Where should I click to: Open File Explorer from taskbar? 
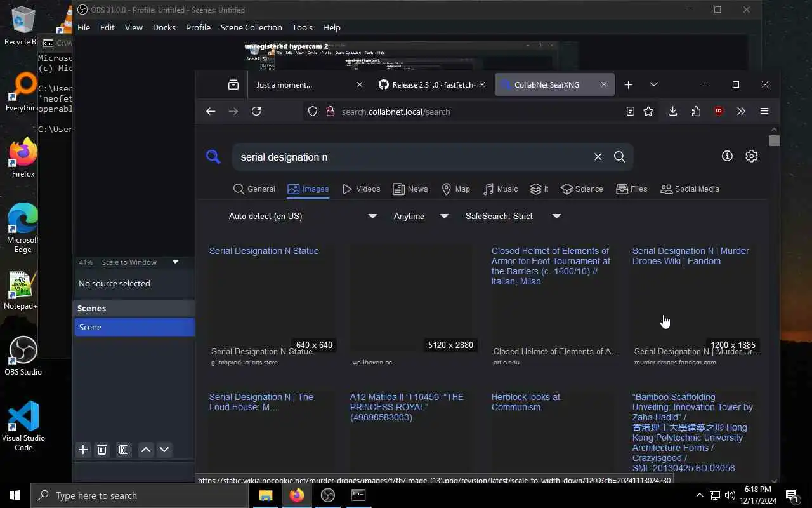click(x=266, y=495)
